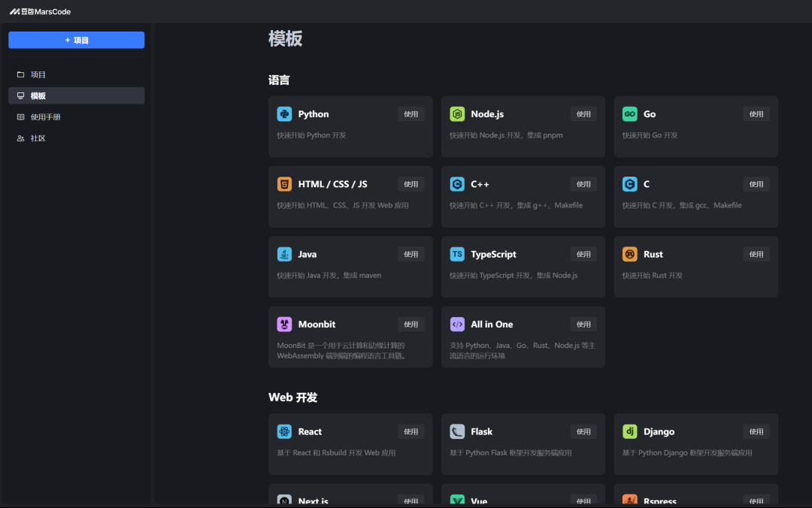Click the monitor icon beside 模板
Image resolution: width=812 pixels, height=508 pixels.
click(21, 95)
